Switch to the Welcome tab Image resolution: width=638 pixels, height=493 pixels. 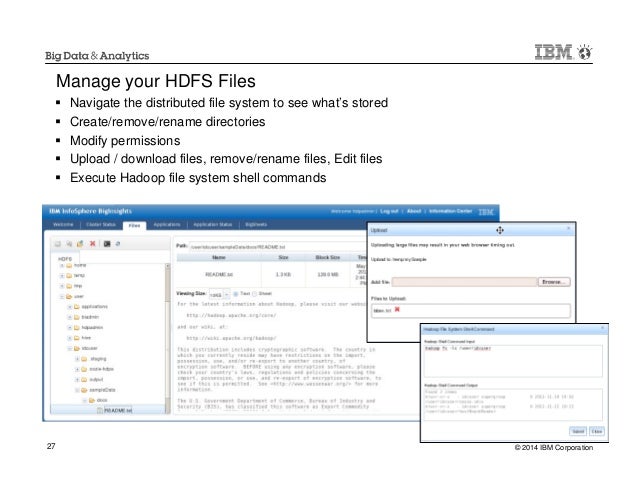[x=63, y=225]
